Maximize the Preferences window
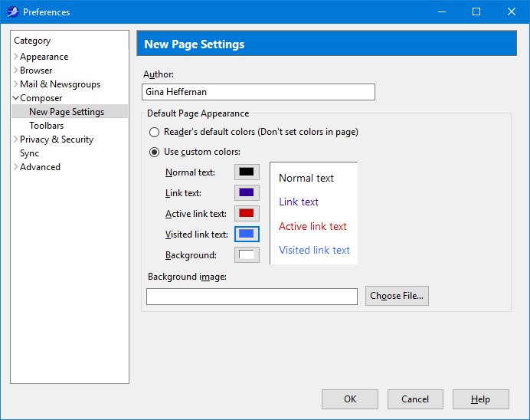 click(x=476, y=11)
